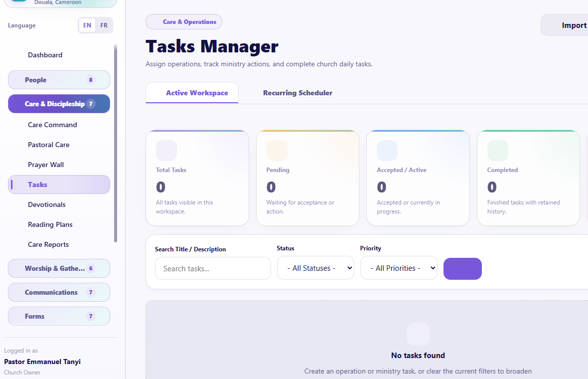Image resolution: width=588 pixels, height=379 pixels.
Task: Click the Completed summary card
Action: [528, 178]
